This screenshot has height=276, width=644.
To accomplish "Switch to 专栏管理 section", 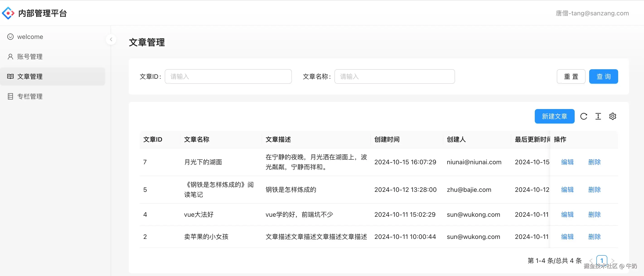I will (30, 96).
